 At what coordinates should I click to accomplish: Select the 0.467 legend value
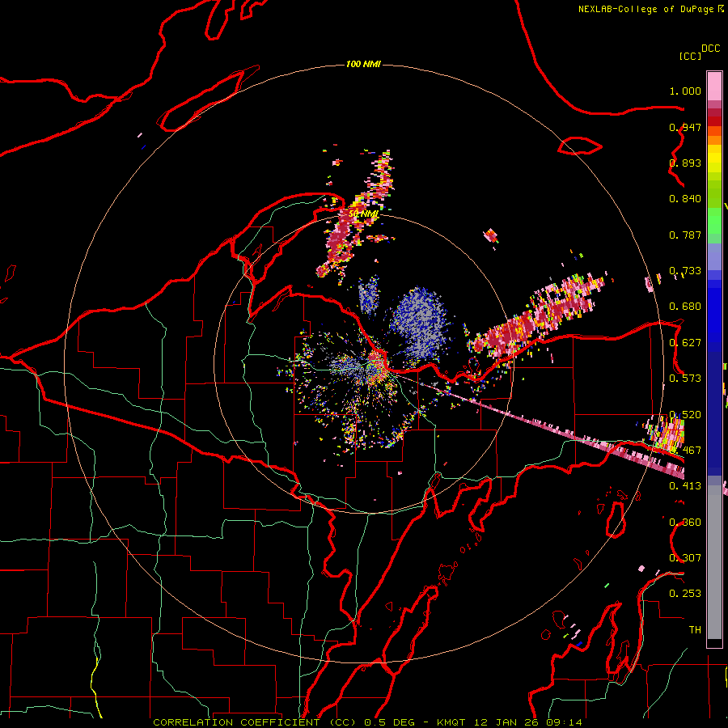click(685, 451)
